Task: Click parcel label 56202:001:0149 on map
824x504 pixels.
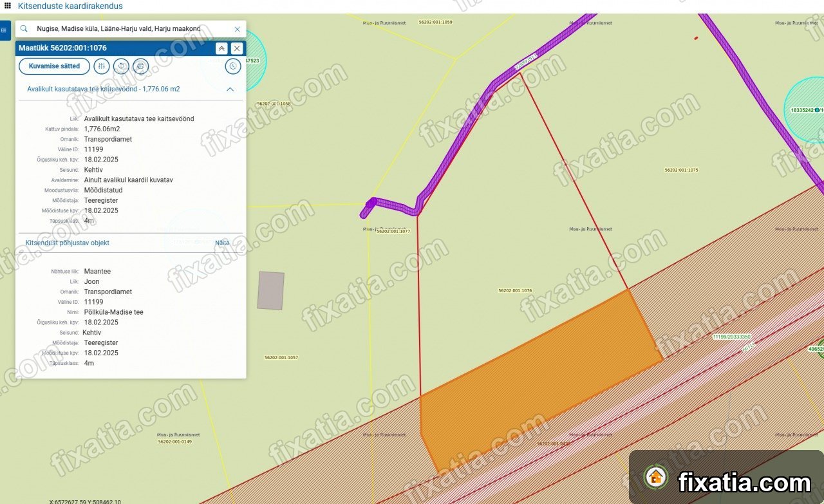Action: [174, 442]
